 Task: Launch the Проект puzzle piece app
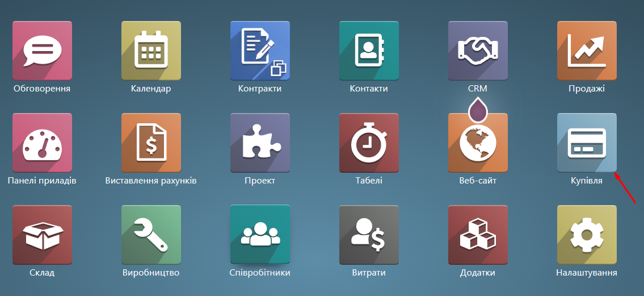click(x=260, y=143)
